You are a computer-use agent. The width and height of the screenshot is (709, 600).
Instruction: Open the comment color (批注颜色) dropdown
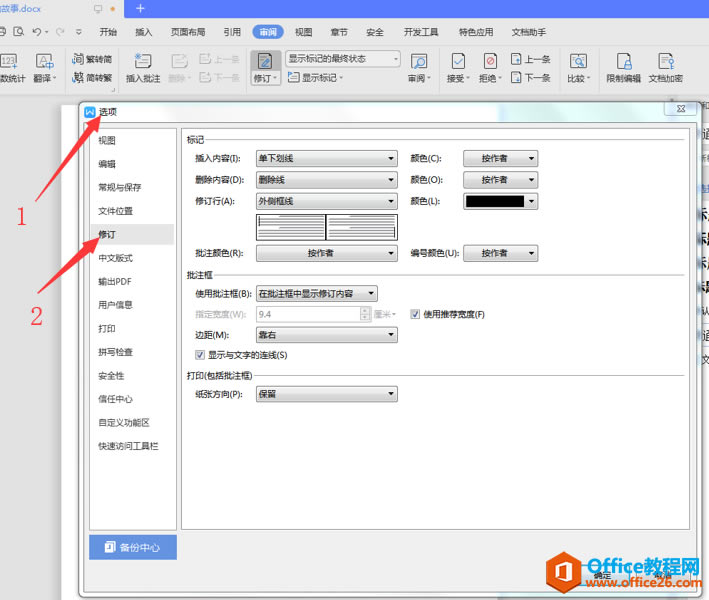pyautogui.click(x=326, y=253)
